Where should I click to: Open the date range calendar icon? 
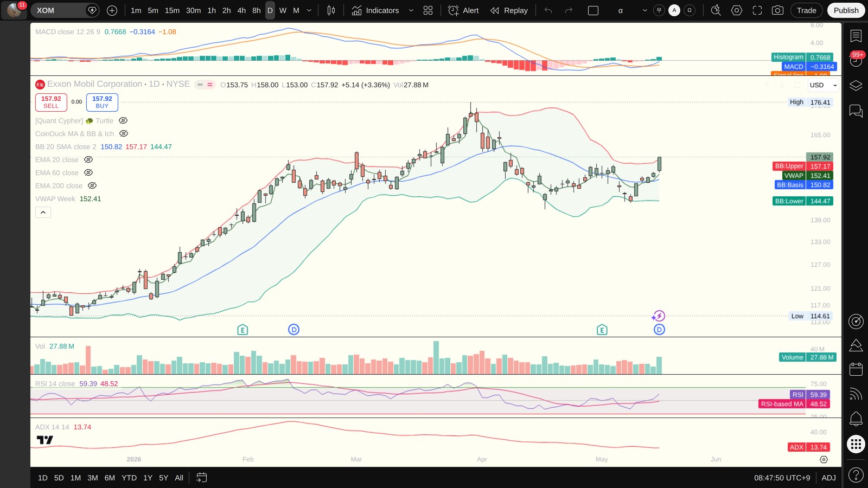[x=201, y=478]
